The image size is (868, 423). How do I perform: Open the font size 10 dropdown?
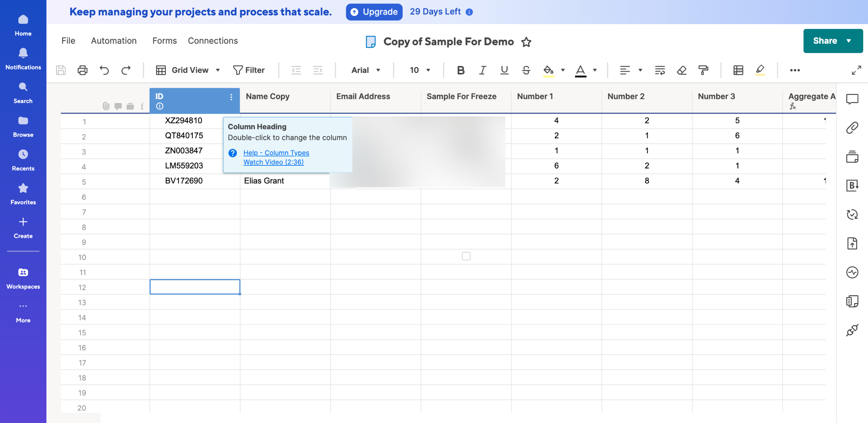coord(420,70)
